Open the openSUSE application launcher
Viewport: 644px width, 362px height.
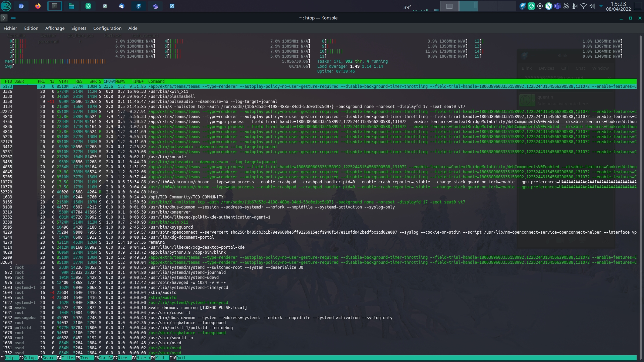click(x=6, y=6)
